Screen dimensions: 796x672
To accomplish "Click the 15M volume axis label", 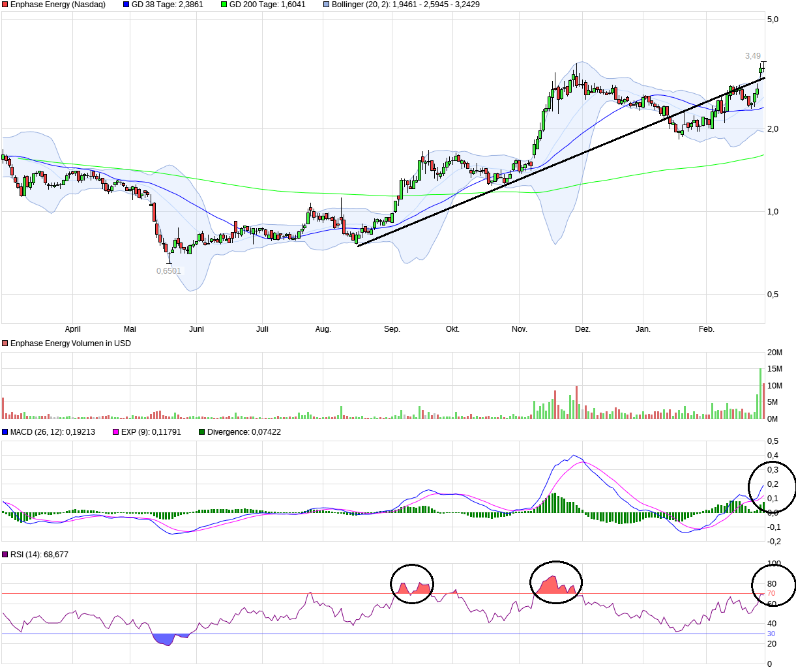I will 774,369.
